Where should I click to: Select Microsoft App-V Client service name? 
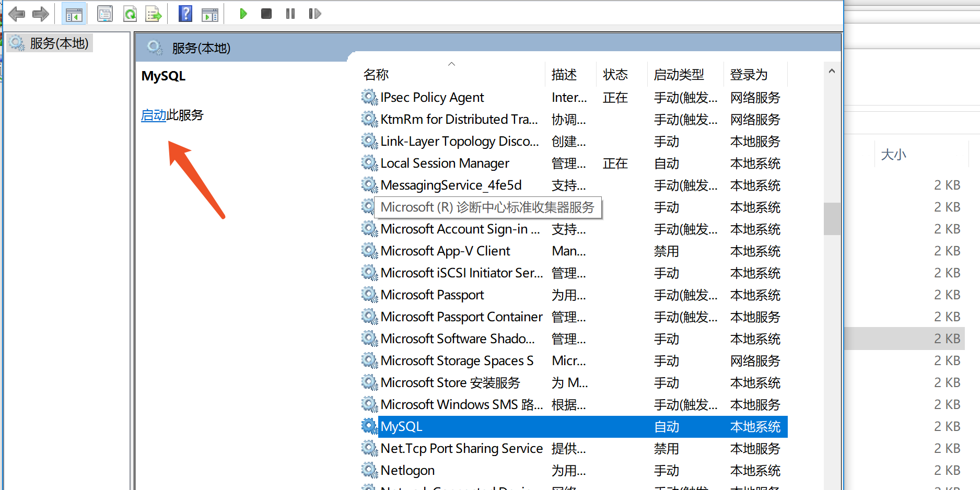click(x=445, y=251)
